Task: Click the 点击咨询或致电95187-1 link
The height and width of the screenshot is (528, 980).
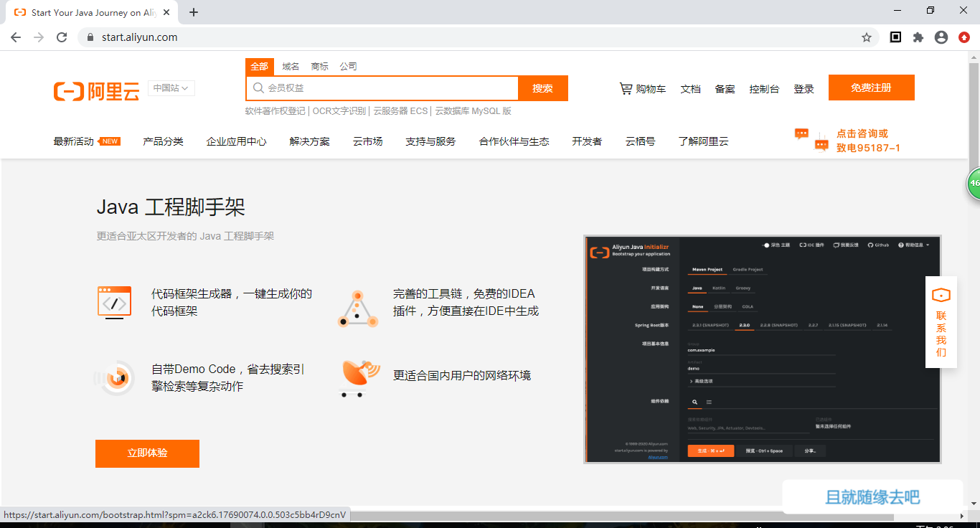Action: 868,141
